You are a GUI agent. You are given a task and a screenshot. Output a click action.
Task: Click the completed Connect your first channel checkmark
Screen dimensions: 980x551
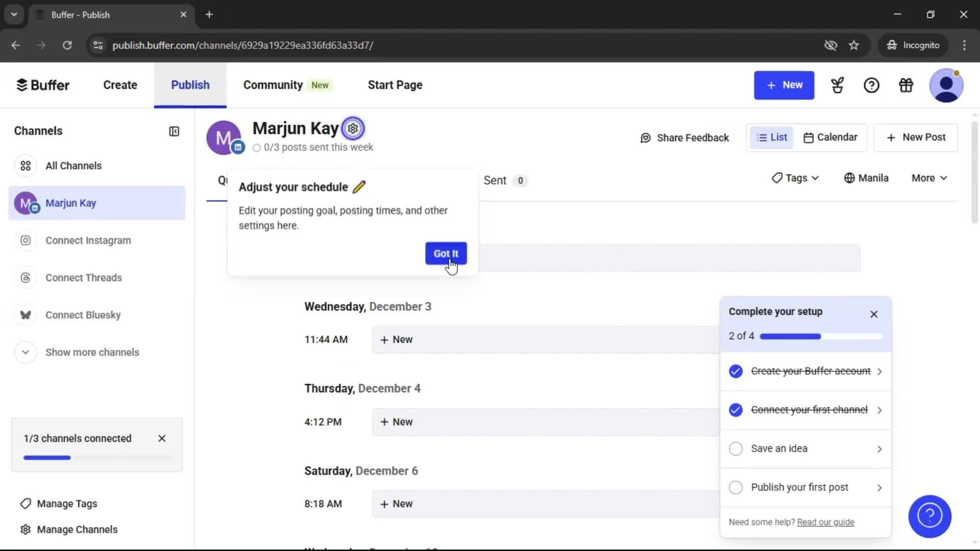[x=736, y=410]
